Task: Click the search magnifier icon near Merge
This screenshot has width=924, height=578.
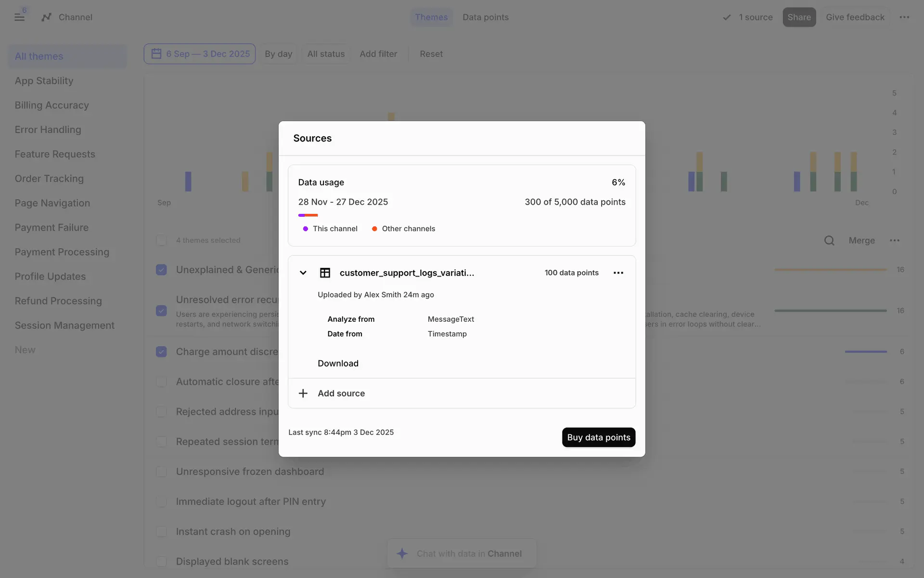Action: click(829, 240)
